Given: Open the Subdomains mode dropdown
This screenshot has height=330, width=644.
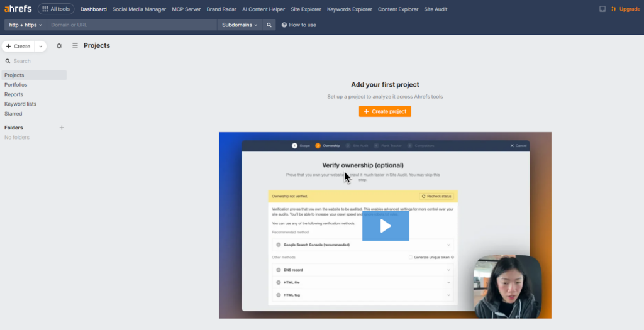Looking at the screenshot, I should 240,25.
